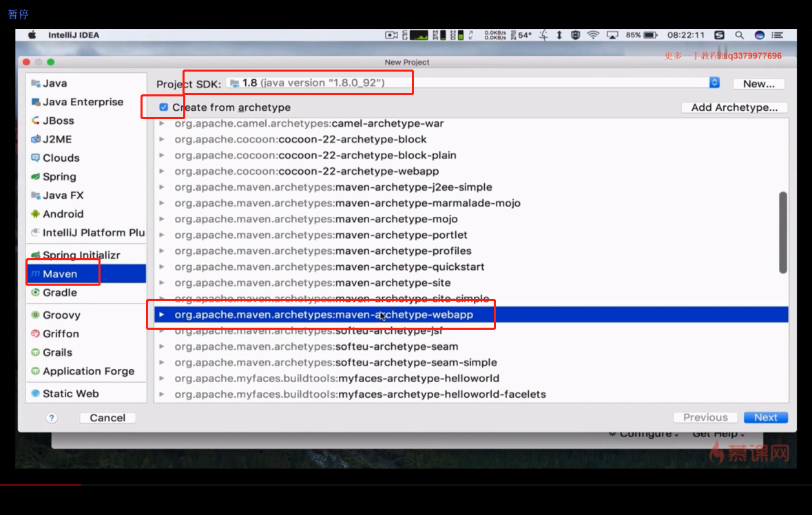The image size is (812, 515).
Task: Toggle Create from archetype checkbox
Action: (x=164, y=107)
